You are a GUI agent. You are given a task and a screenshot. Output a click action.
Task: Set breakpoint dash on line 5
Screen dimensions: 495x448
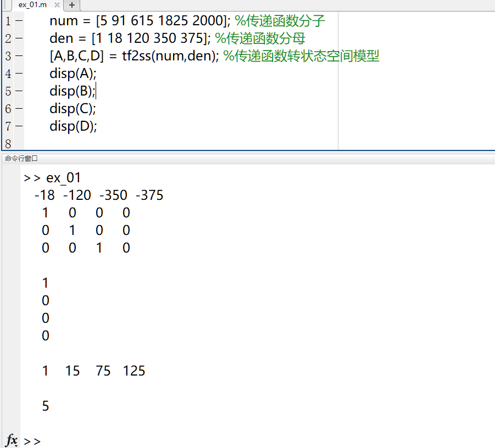pos(19,91)
